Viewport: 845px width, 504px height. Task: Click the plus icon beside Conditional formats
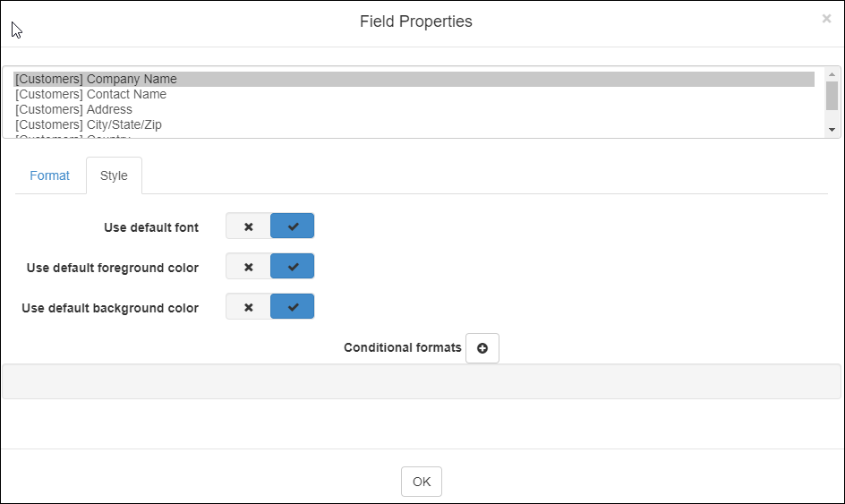[482, 348]
